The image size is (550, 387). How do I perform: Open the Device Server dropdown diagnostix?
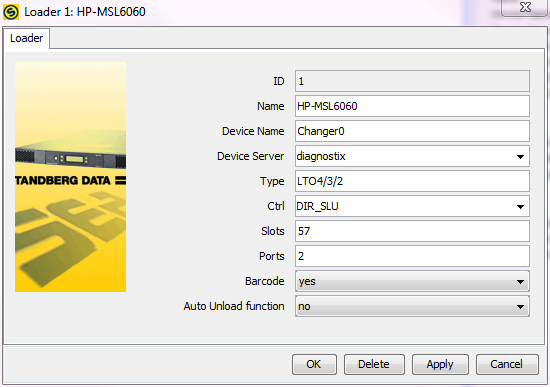coord(412,156)
